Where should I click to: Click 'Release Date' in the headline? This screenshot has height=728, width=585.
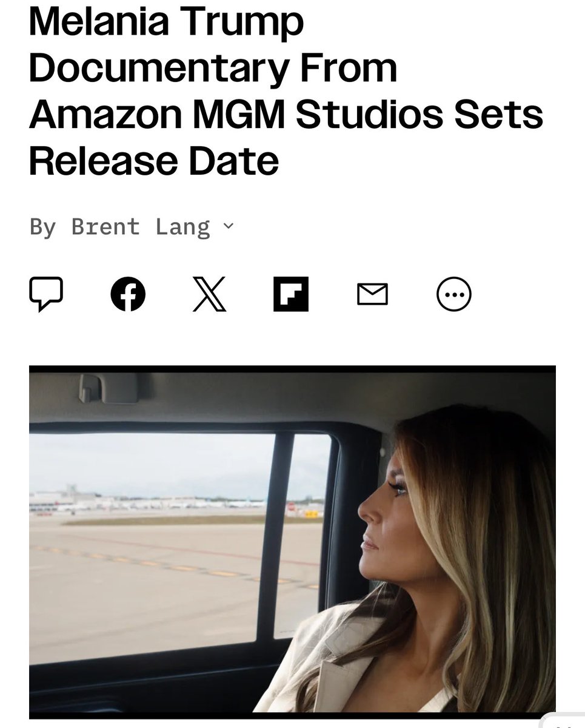point(154,160)
